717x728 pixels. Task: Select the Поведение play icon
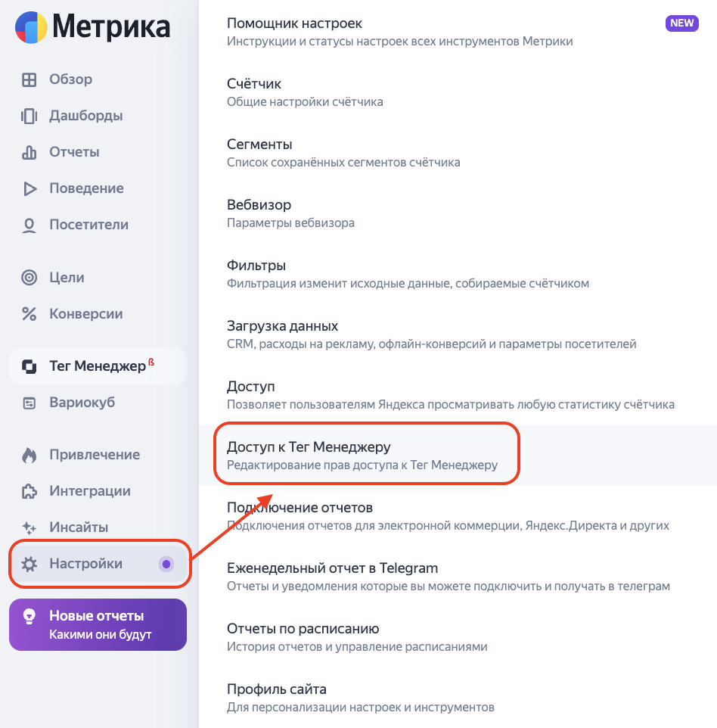[x=29, y=188]
